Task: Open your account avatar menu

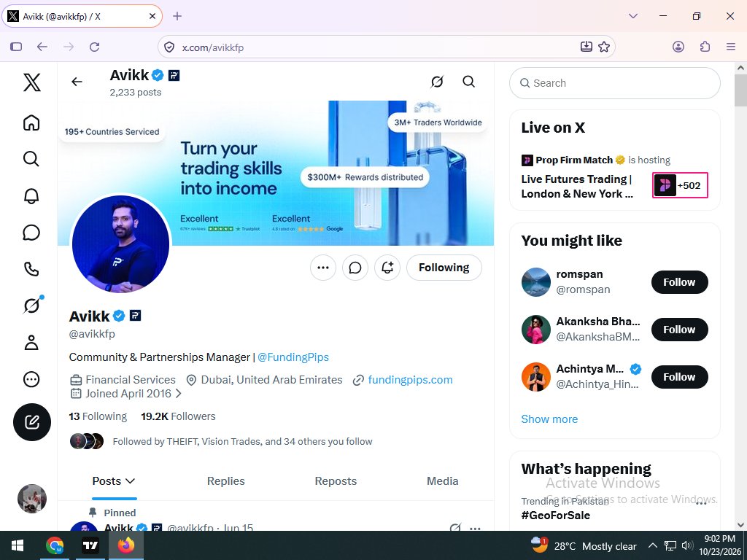Action: click(x=32, y=499)
